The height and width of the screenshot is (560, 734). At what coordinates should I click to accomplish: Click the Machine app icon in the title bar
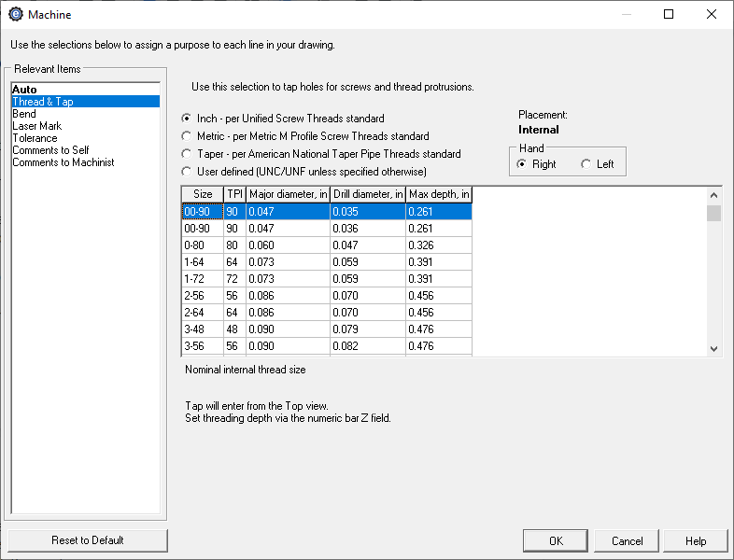coord(16,14)
